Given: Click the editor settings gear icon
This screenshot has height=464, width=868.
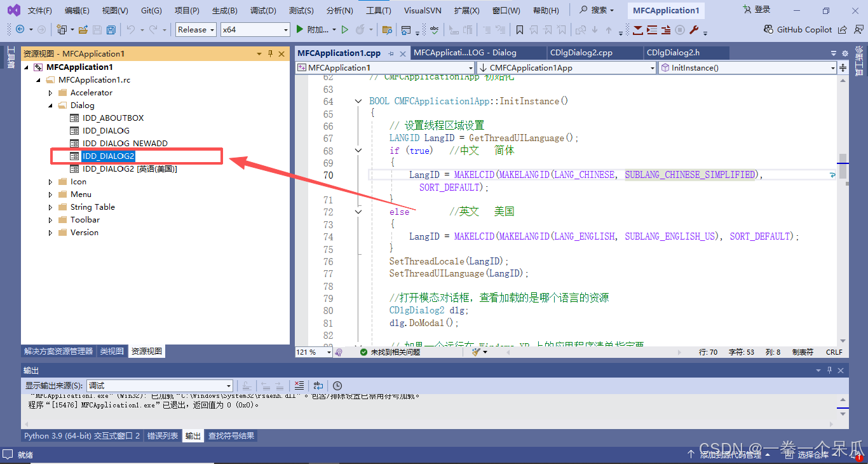Looking at the screenshot, I should (x=844, y=53).
